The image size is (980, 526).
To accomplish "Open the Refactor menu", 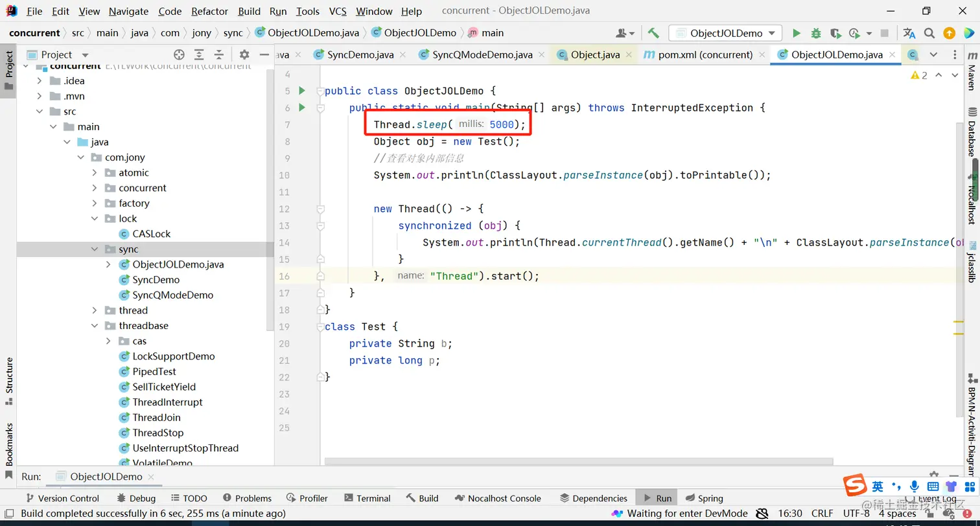I will pyautogui.click(x=210, y=11).
